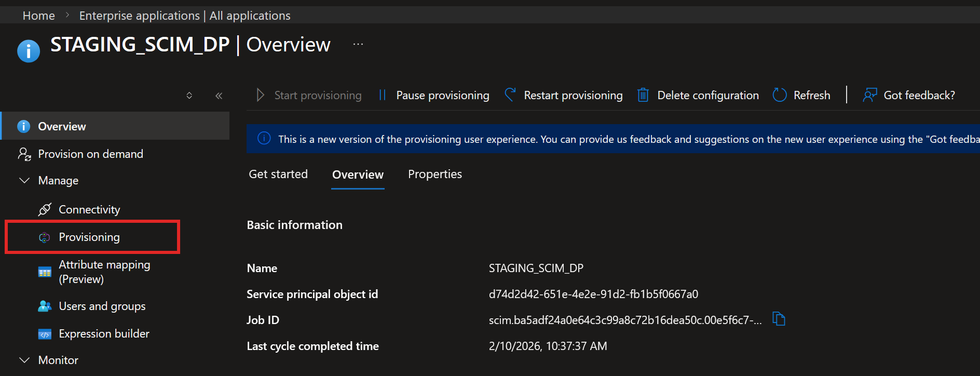
Task: Open Overview in the left sidebar
Action: (115, 126)
